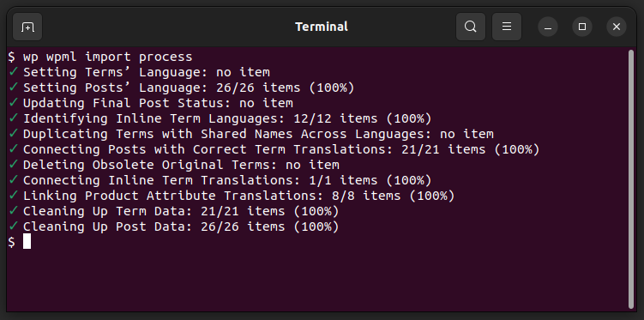Click the checkmark beside Identifying Inline Term Languages
The width and height of the screenshot is (644, 320).
click(x=14, y=118)
